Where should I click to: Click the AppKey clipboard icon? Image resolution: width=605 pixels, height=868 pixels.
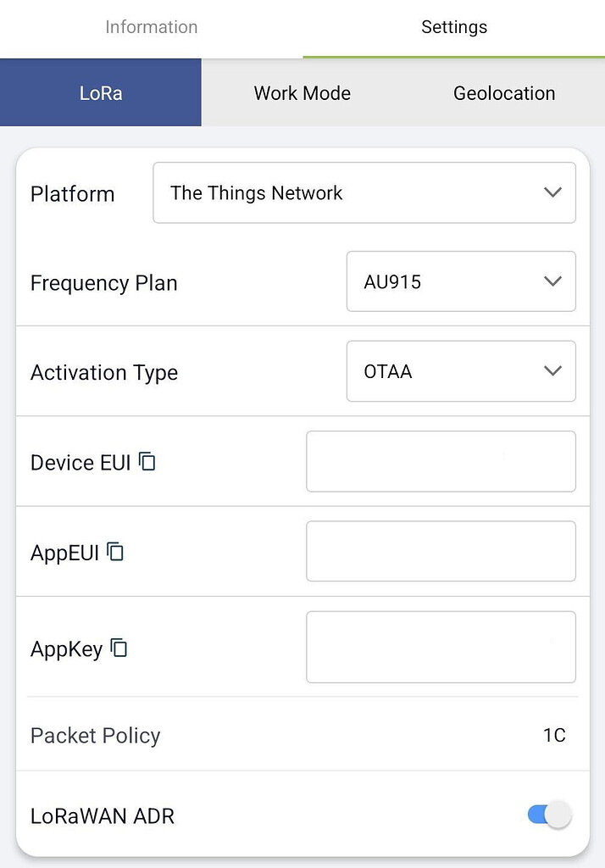[119, 648]
